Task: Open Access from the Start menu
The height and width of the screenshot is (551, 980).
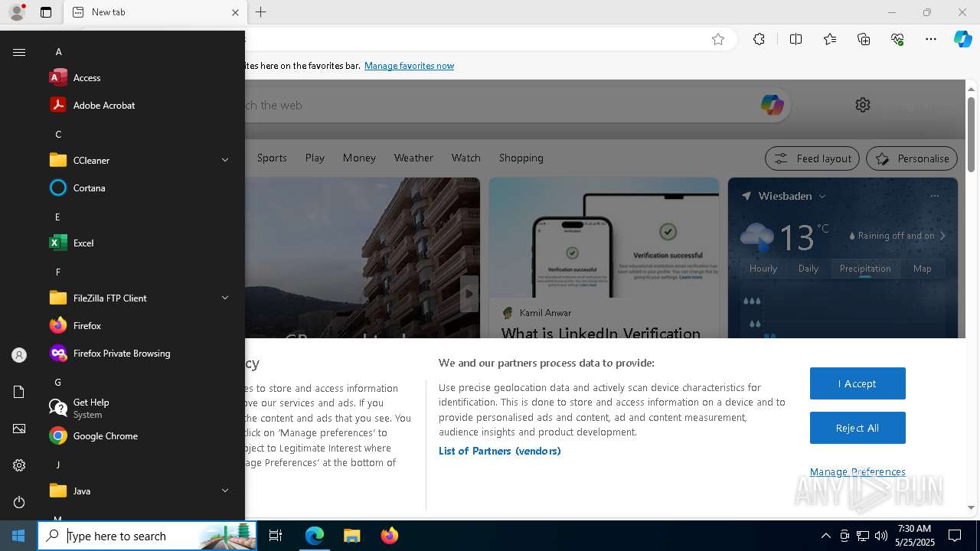Action: pyautogui.click(x=142, y=78)
